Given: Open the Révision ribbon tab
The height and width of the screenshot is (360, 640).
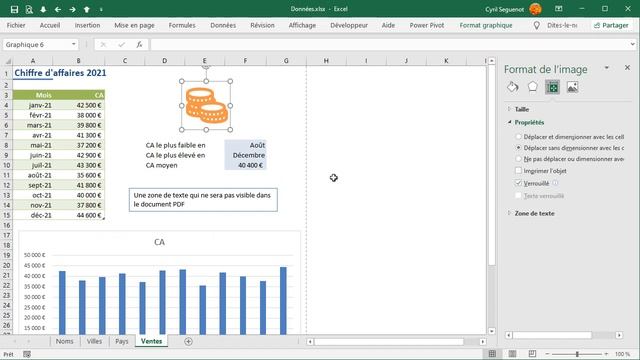Looking at the screenshot, I should (262, 25).
